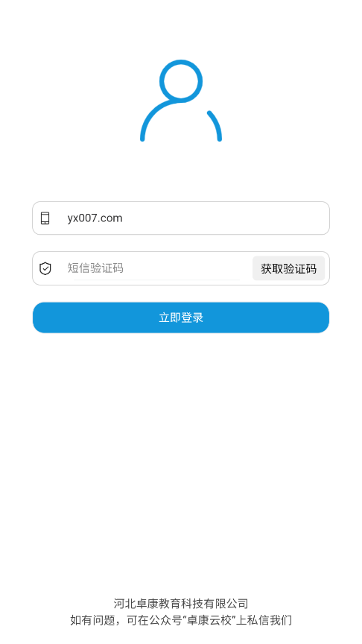Click the phone icon beside yx007.com
The height and width of the screenshot is (644, 362).
45,218
